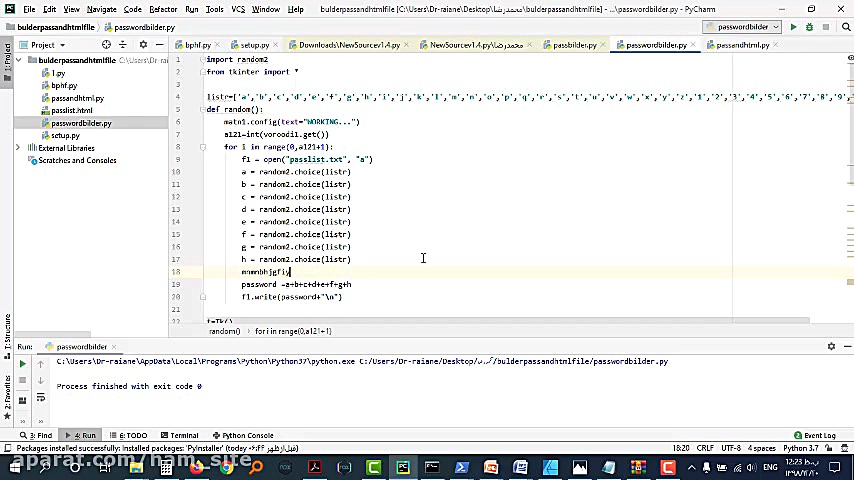
Task: Open the Terminal tool window
Action: (x=180, y=435)
